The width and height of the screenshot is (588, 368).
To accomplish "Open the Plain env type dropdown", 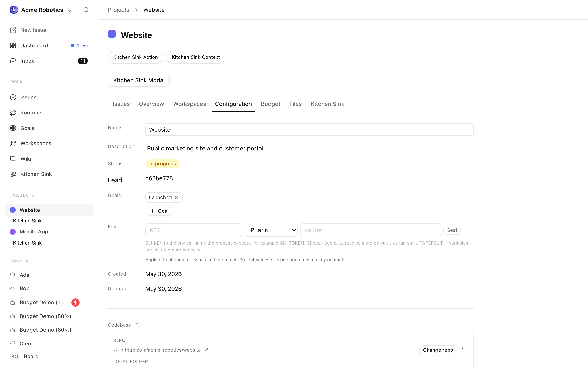I will point(271,230).
